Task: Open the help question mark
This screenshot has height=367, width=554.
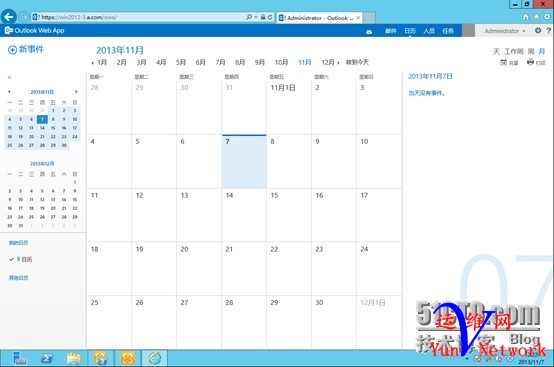Action: [549, 31]
